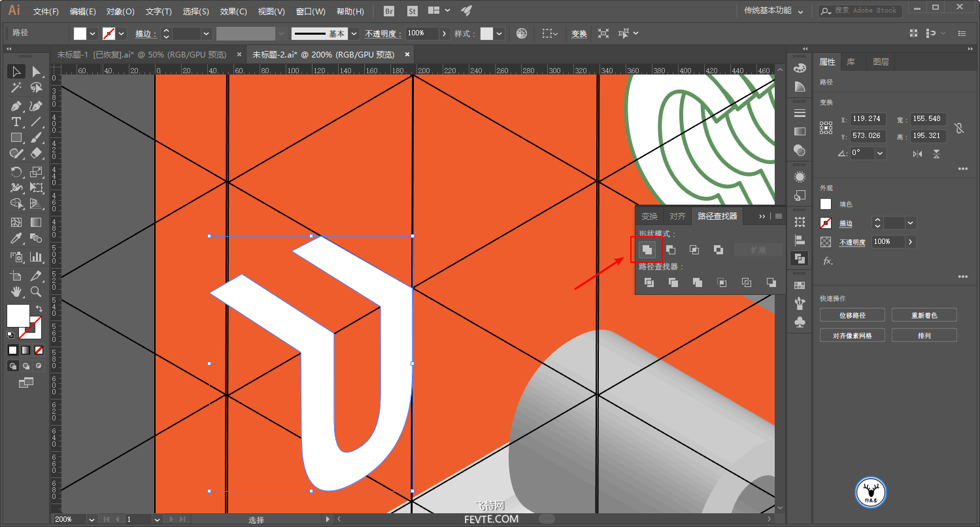Viewport: 980px width, 527px height.
Task: Click the 对齐像素网格 button
Action: pyautogui.click(x=853, y=335)
